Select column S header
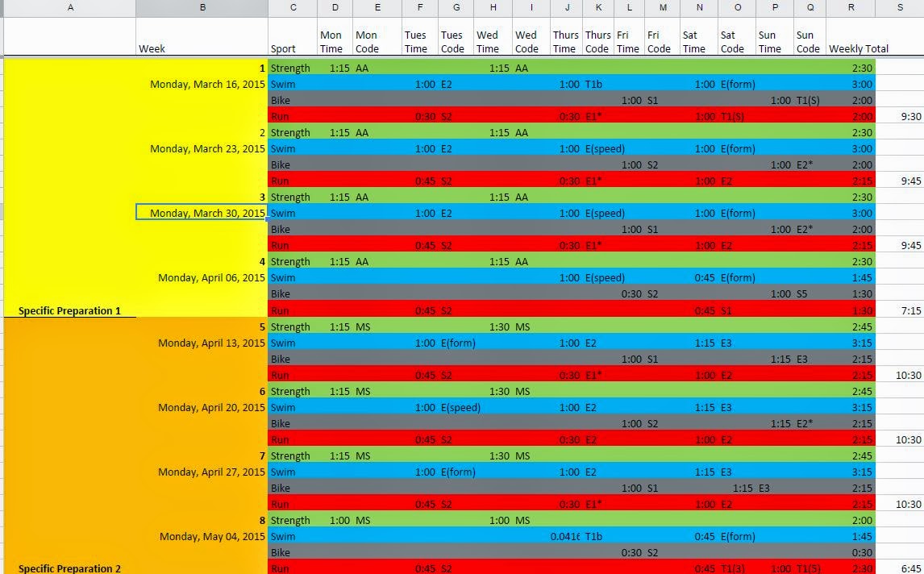This screenshot has height=574, width=924. (900, 8)
